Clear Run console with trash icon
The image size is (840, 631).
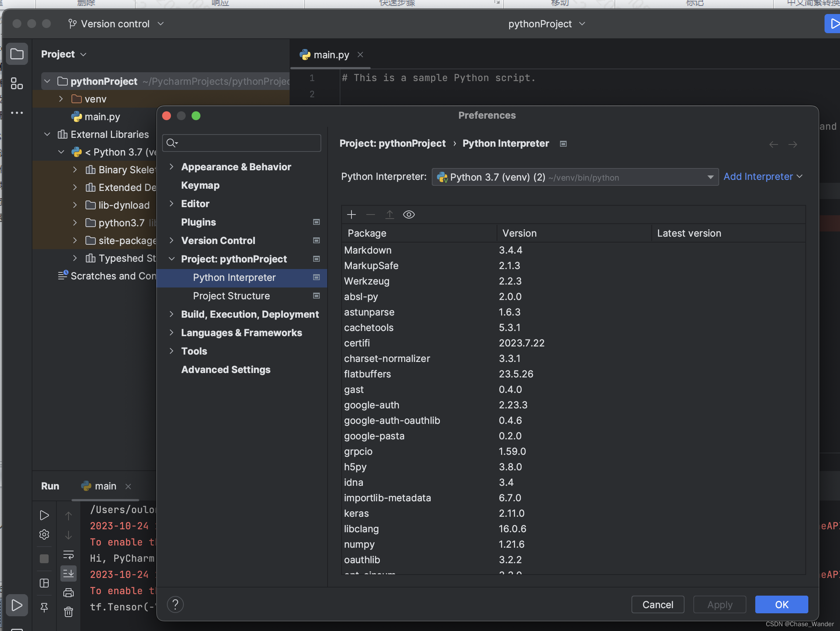(69, 612)
